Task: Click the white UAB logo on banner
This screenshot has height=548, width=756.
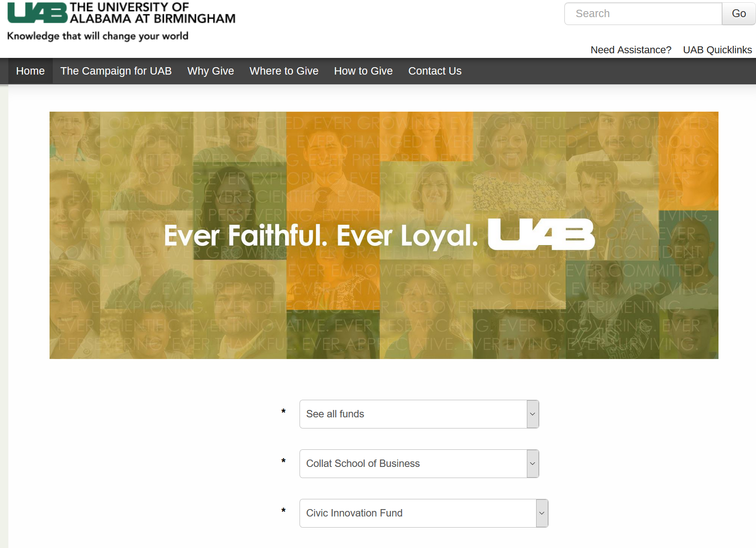Action: tap(541, 234)
